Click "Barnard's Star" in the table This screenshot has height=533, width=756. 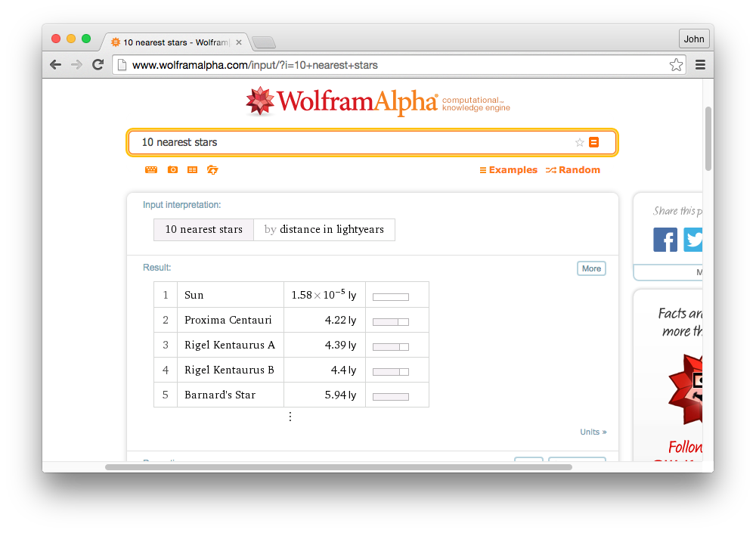(220, 395)
